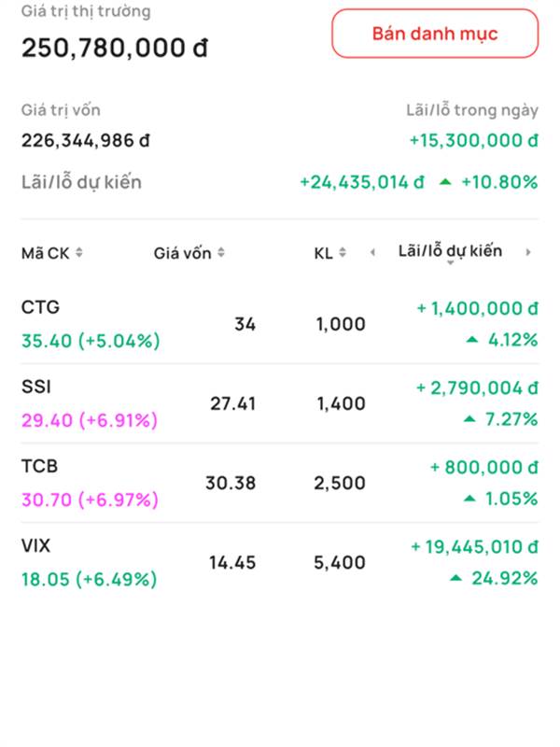Tap the SSI price 29.40 (+6.91%)
The height and width of the screenshot is (747, 560).
pyautogui.click(x=90, y=420)
